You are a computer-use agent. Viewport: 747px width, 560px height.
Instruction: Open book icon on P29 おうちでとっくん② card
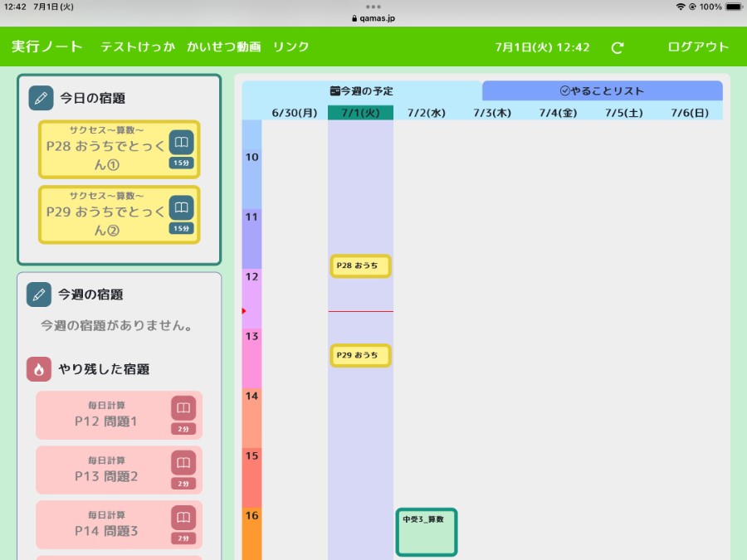pos(182,207)
